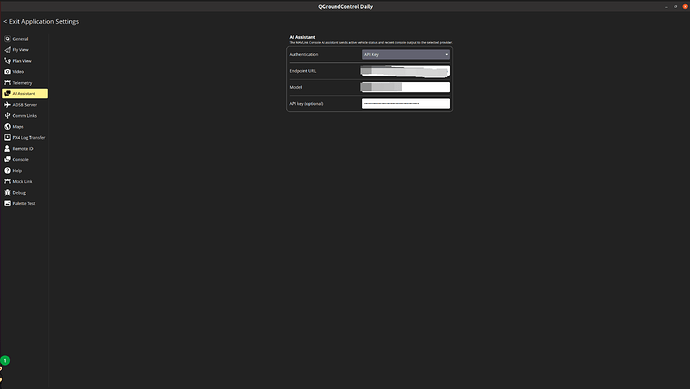Exit Application Settings

coord(41,22)
